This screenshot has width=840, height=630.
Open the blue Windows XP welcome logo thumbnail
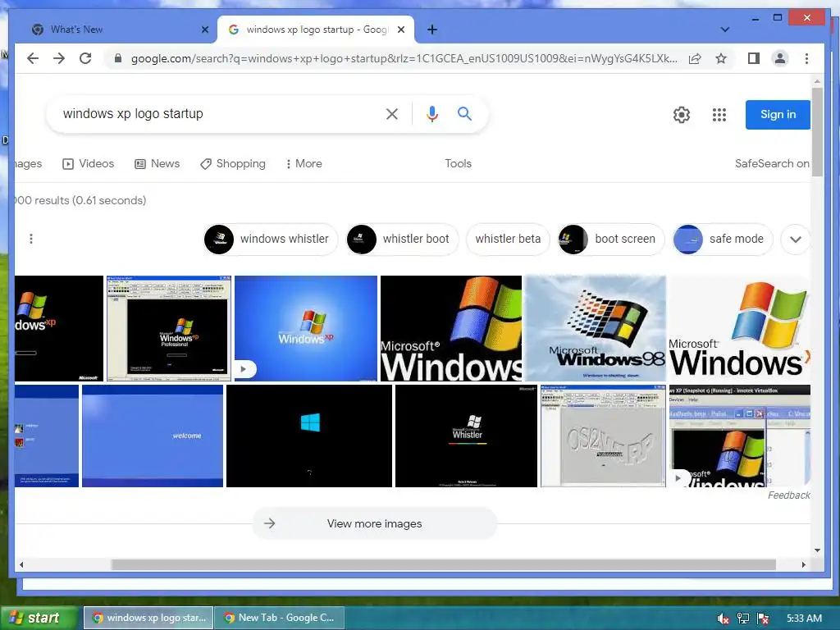point(306,328)
